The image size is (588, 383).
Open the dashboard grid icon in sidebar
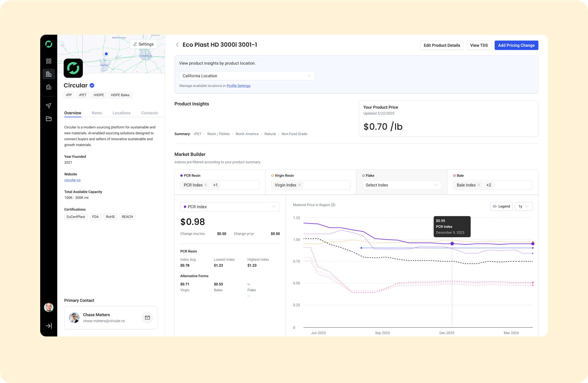point(49,61)
